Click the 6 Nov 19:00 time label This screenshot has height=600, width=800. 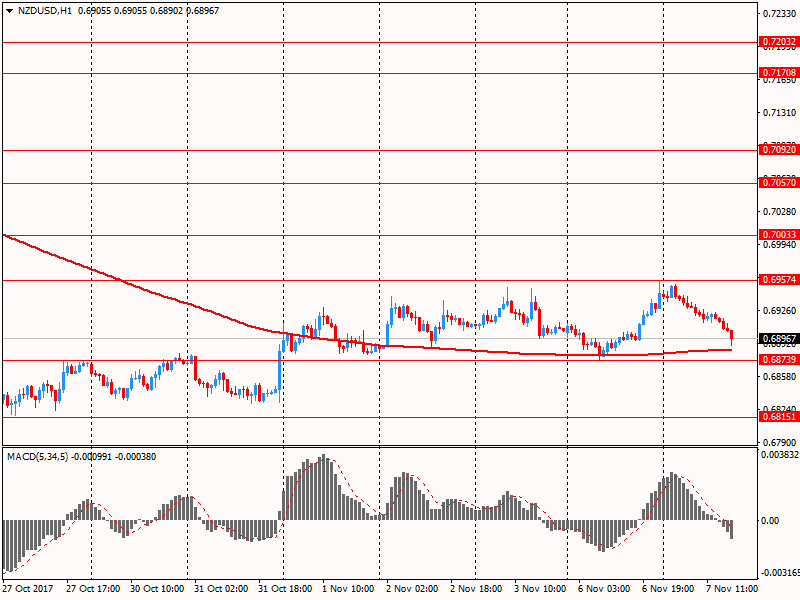pos(668,588)
